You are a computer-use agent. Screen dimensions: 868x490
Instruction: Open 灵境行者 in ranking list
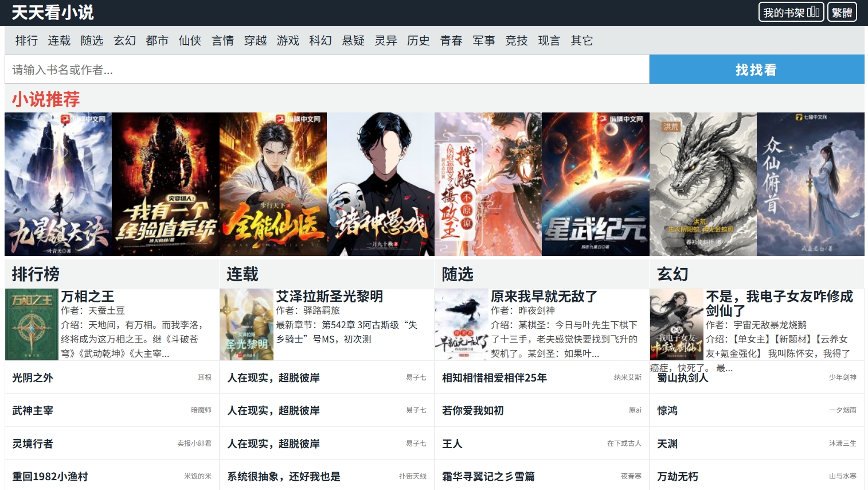click(x=33, y=444)
